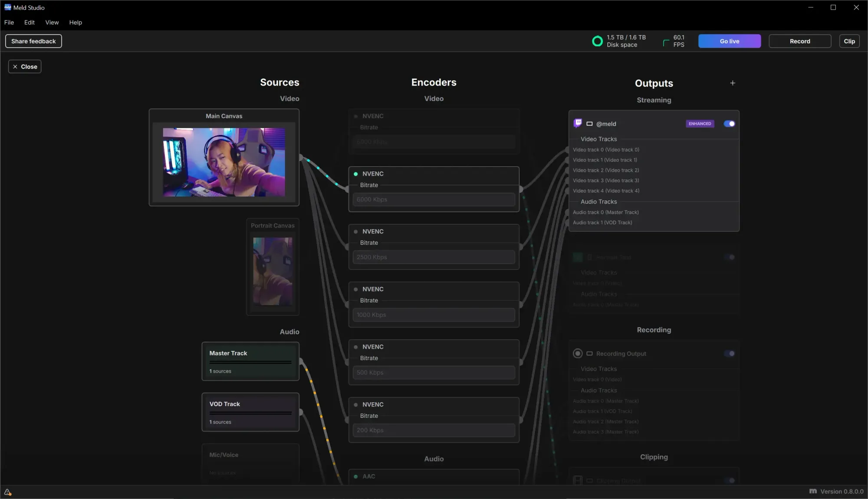Viewport: 868px width, 499px height.
Task: Disable the @meld streaming output toggle
Action: 729,124
